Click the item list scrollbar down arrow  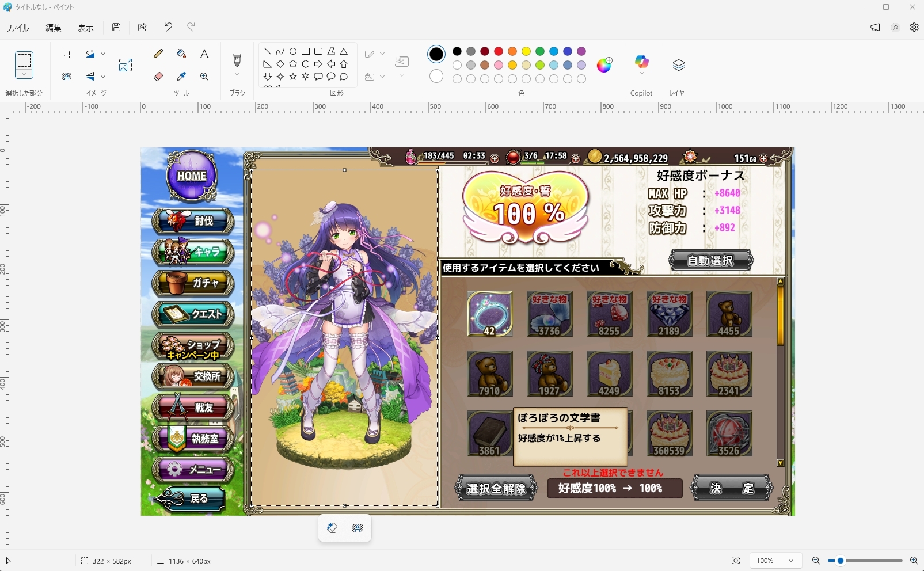point(781,462)
